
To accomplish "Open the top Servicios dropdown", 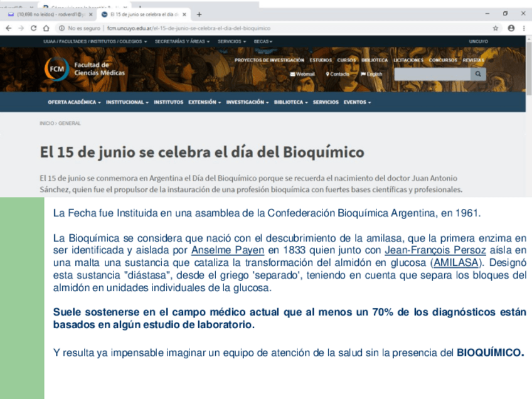I will click(231, 41).
